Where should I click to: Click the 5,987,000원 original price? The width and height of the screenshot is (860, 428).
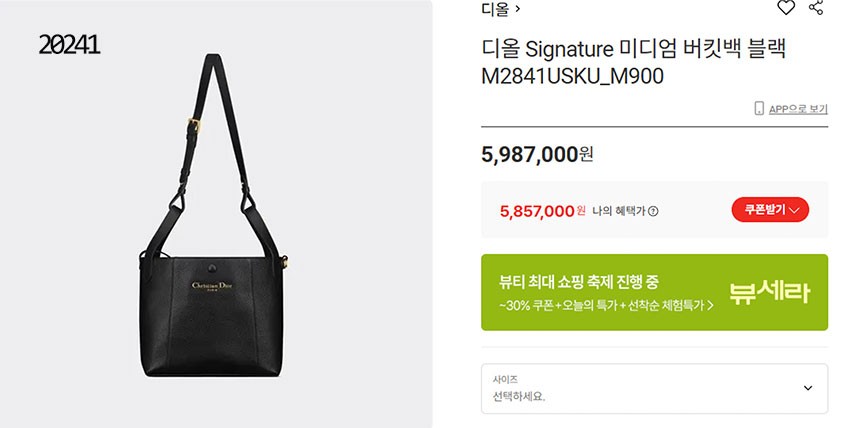(x=537, y=154)
